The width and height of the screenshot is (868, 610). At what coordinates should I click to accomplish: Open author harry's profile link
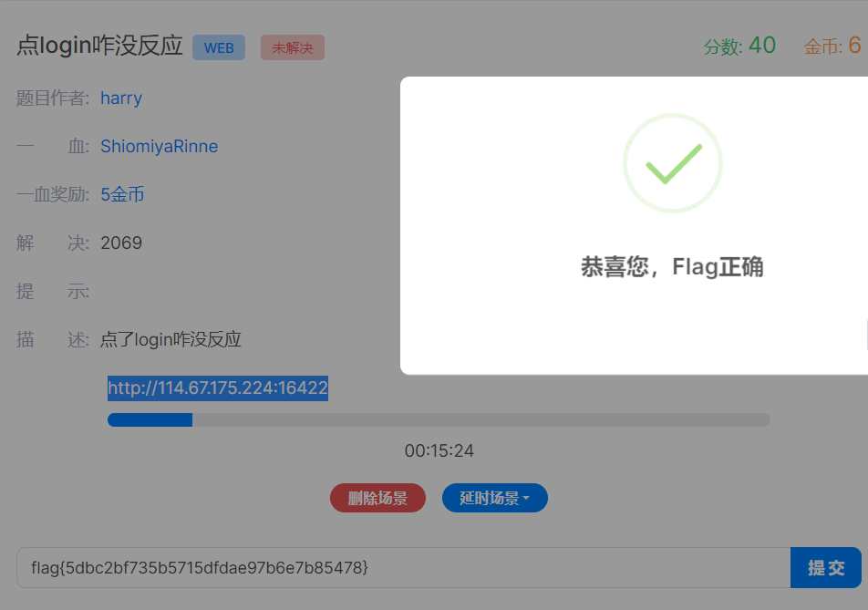click(x=121, y=98)
